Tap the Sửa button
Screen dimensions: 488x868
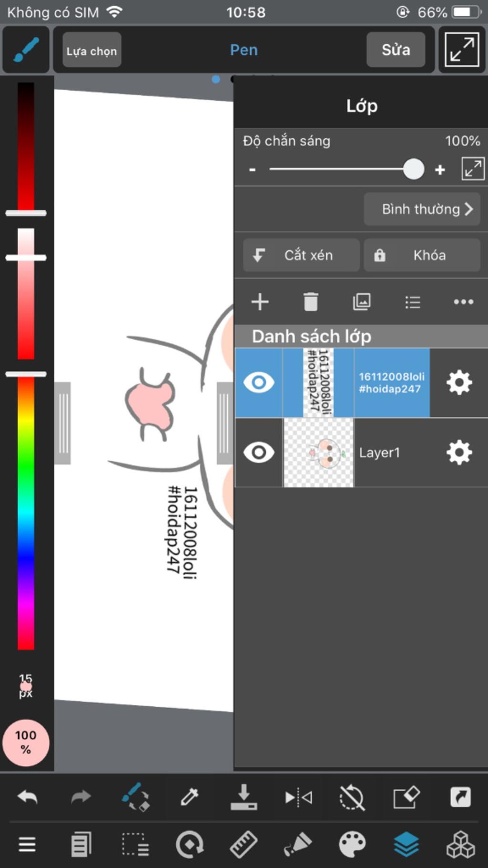click(396, 50)
